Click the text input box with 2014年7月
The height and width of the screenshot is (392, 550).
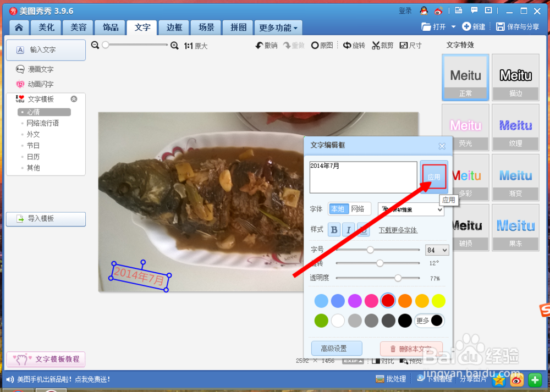pos(364,177)
